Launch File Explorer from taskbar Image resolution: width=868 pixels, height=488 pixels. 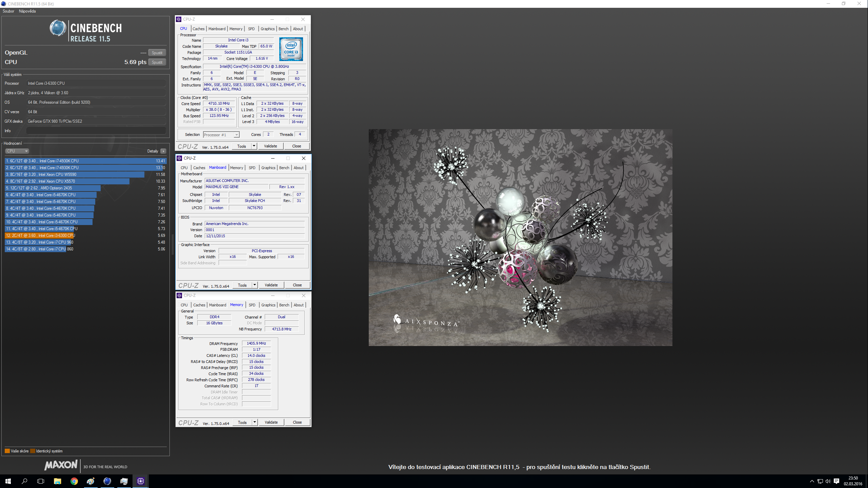pyautogui.click(x=57, y=481)
